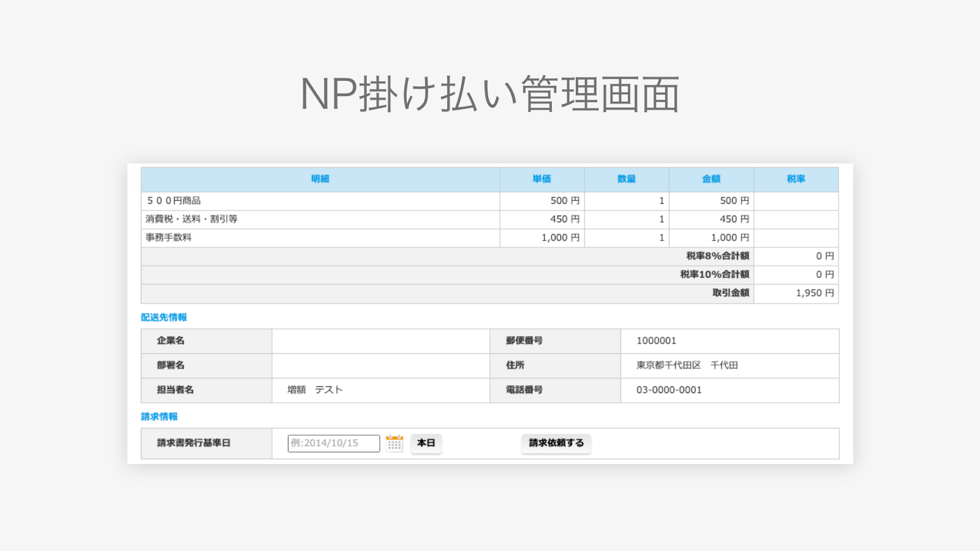Click the 住所 label cell

click(556, 365)
